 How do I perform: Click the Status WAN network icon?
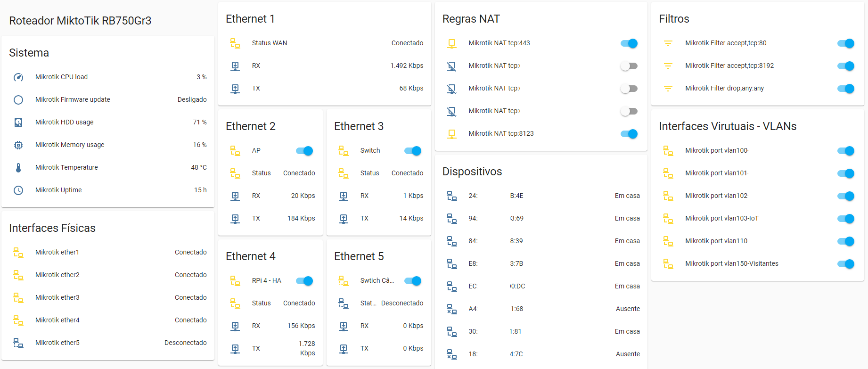[x=235, y=43]
